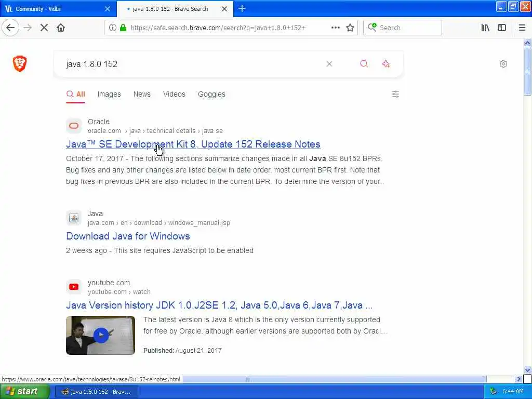The width and height of the screenshot is (532, 399).
Task: Close the java 1.8.0 152 tab
Action: [224, 9]
